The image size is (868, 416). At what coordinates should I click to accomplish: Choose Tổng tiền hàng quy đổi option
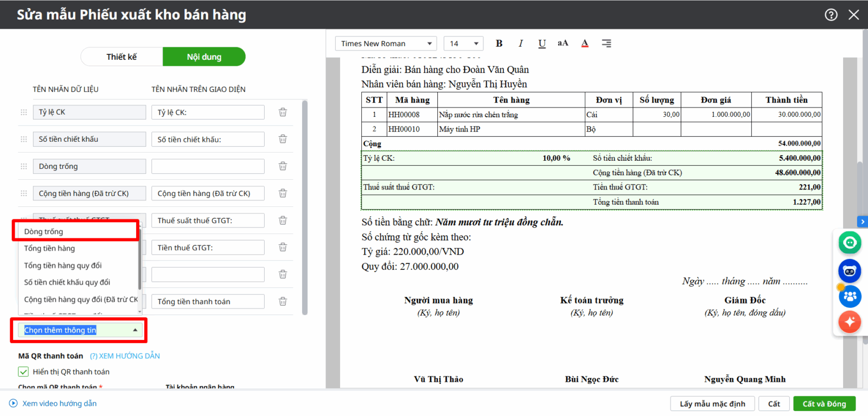pyautogui.click(x=63, y=266)
